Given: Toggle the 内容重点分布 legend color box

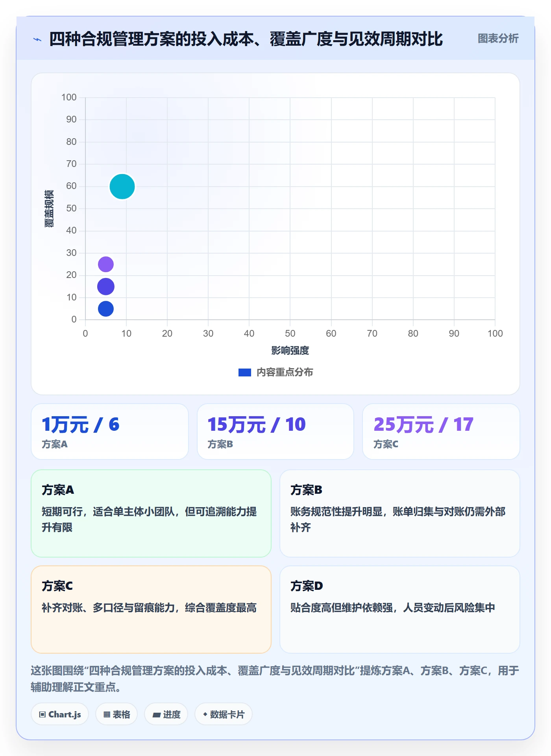Looking at the screenshot, I should 244,372.
